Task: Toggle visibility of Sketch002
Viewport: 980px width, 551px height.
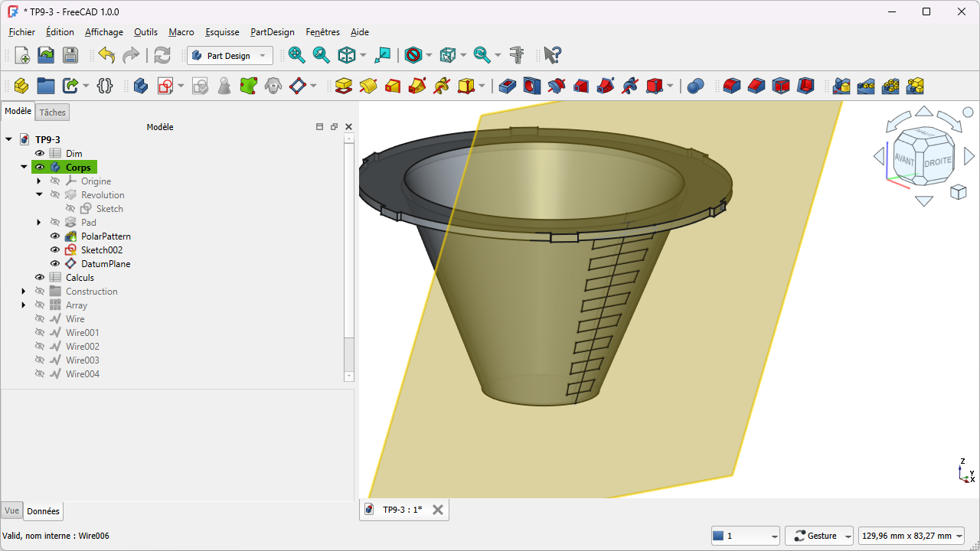Action: coord(55,250)
